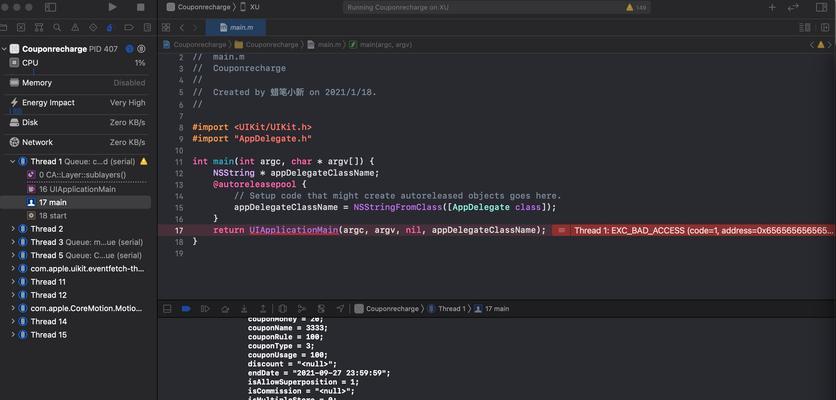The image size is (836, 400).
Task: Click Couponrecharge folder in jump bar
Action: point(267,45)
